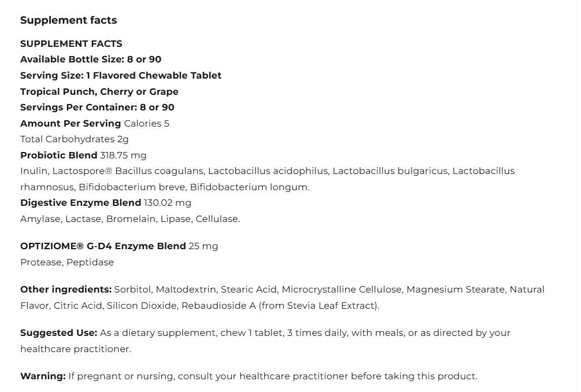Click "Available Bottle Size: 8 or 90" text
This screenshot has width=581, height=392.
(91, 60)
